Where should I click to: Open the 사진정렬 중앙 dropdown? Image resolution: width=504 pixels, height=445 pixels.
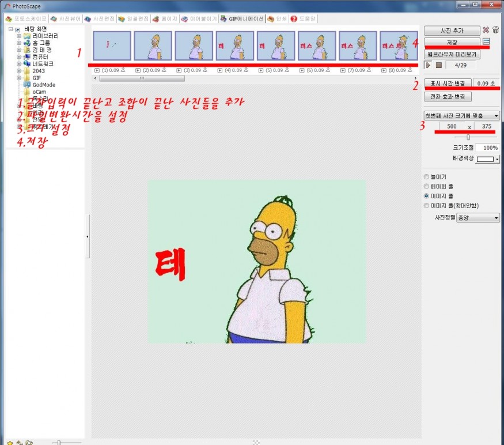[478, 218]
